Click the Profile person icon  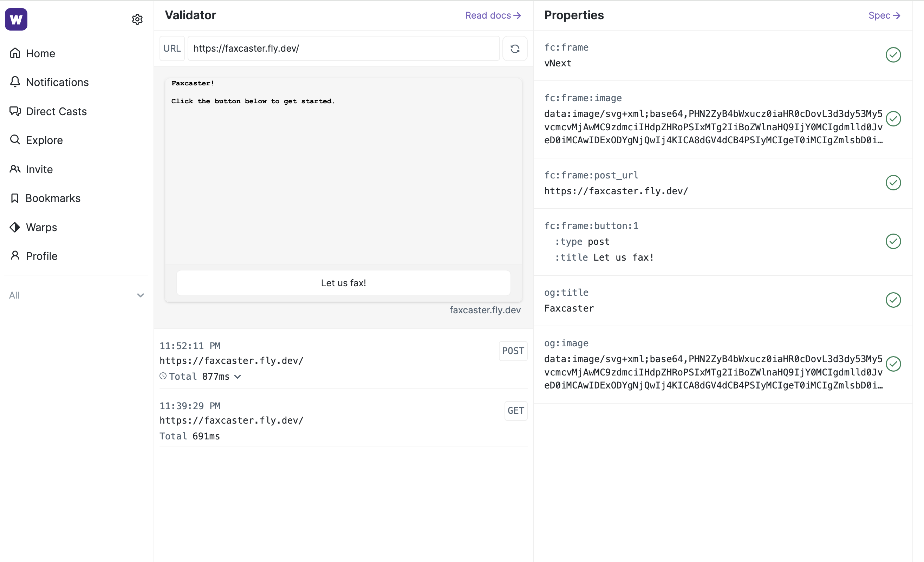click(x=15, y=256)
